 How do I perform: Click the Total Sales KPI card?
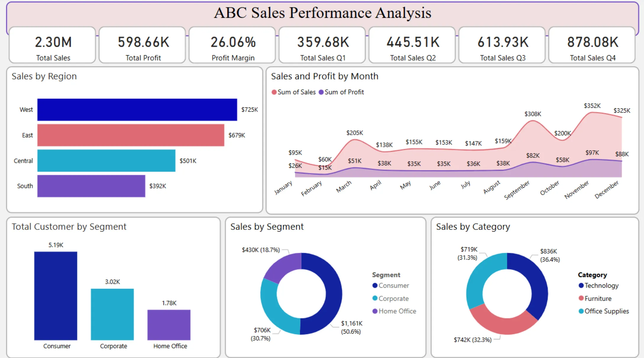52,45
